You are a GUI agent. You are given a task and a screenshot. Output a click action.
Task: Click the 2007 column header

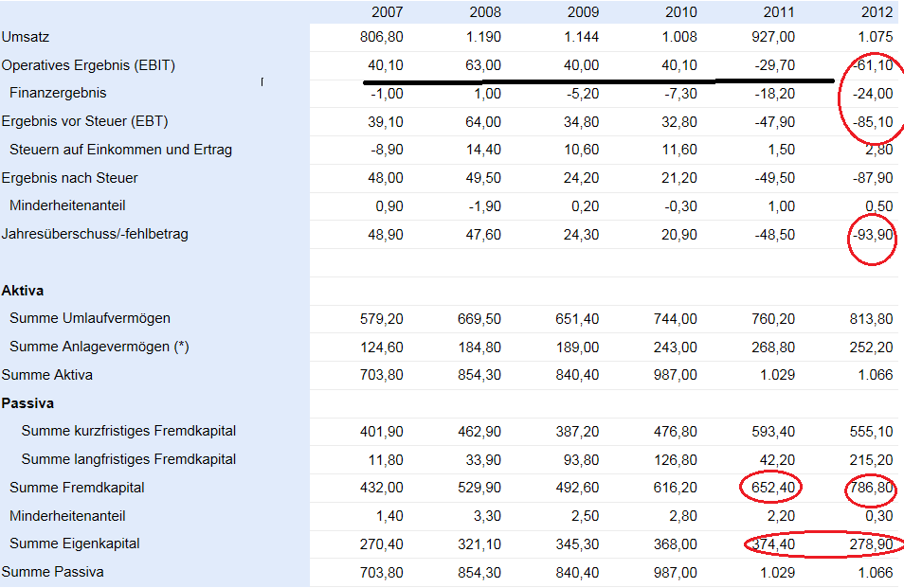[x=387, y=12]
